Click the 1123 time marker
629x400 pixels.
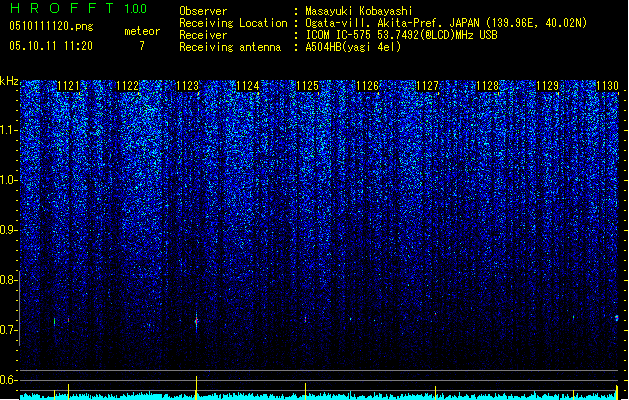187,85
